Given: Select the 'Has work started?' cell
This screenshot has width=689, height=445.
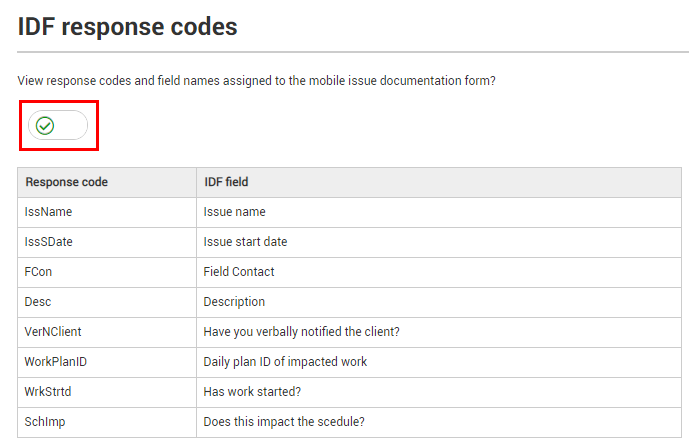Looking at the screenshot, I should coord(439,392).
